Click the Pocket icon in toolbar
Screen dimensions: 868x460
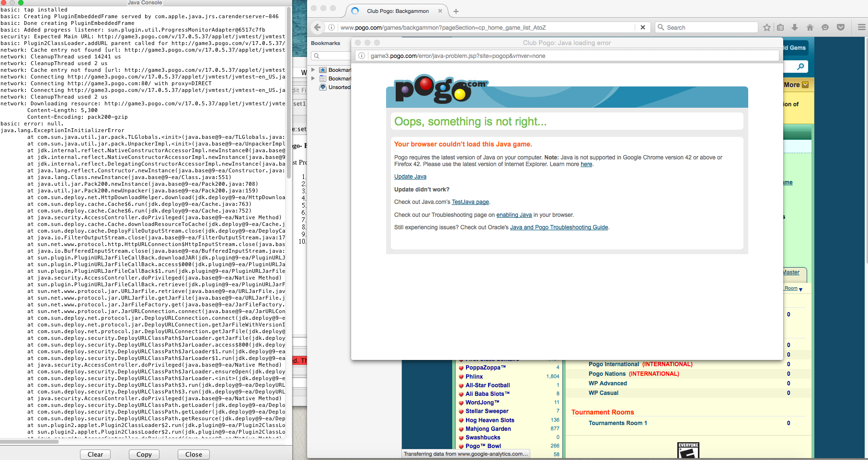click(841, 27)
